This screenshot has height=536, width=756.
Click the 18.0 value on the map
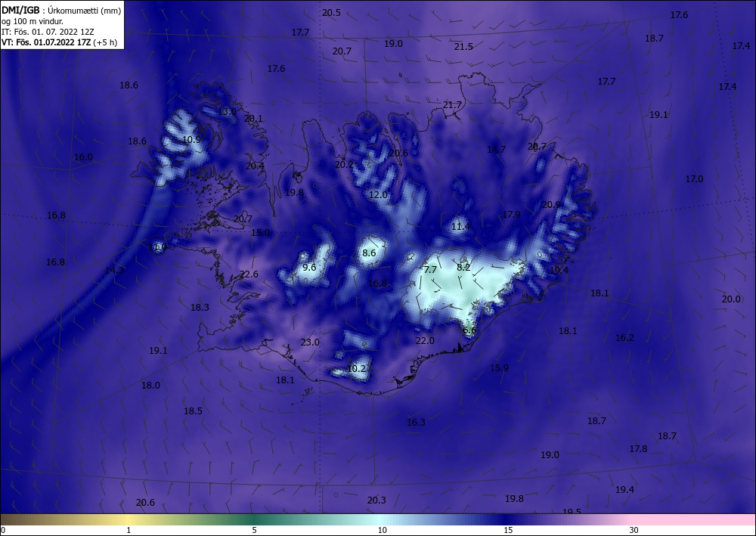[150, 385]
